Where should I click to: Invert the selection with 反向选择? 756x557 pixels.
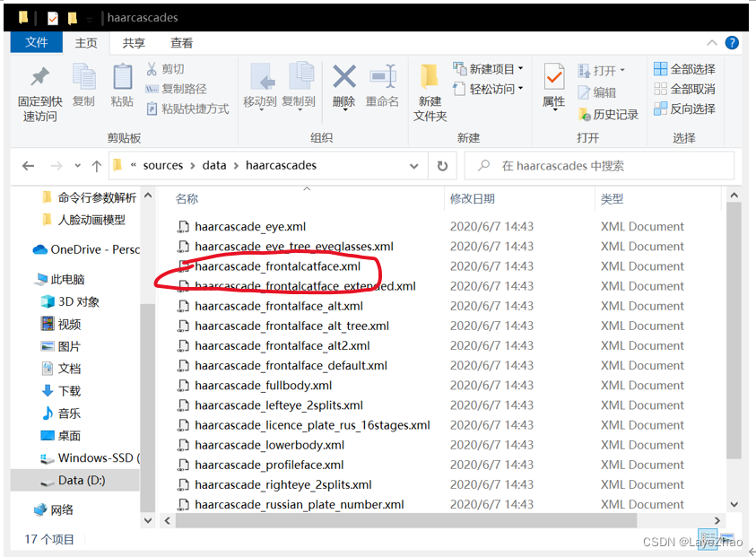point(684,109)
